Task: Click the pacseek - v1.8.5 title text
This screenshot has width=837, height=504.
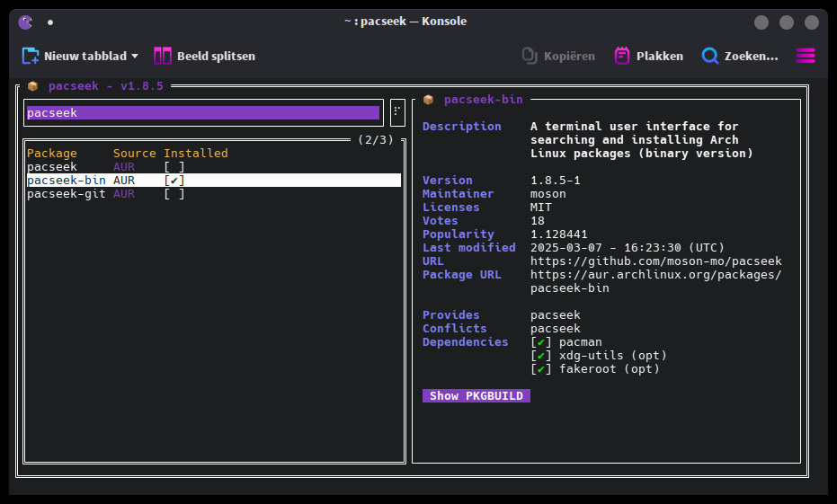Action: click(106, 86)
